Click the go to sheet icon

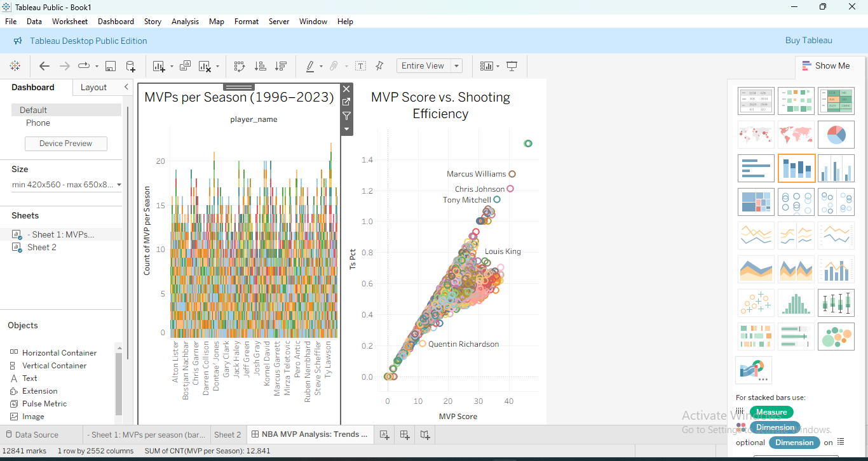[346, 102]
